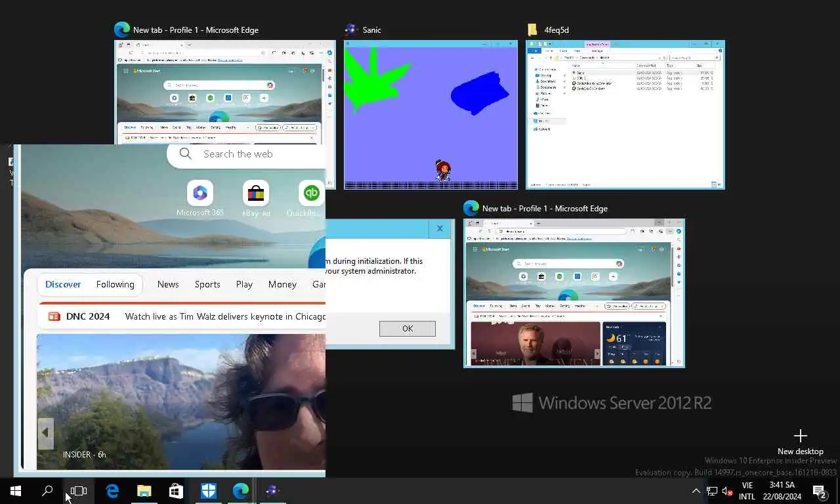Open taskbar clock showing 3:41 SA

pyautogui.click(x=782, y=491)
